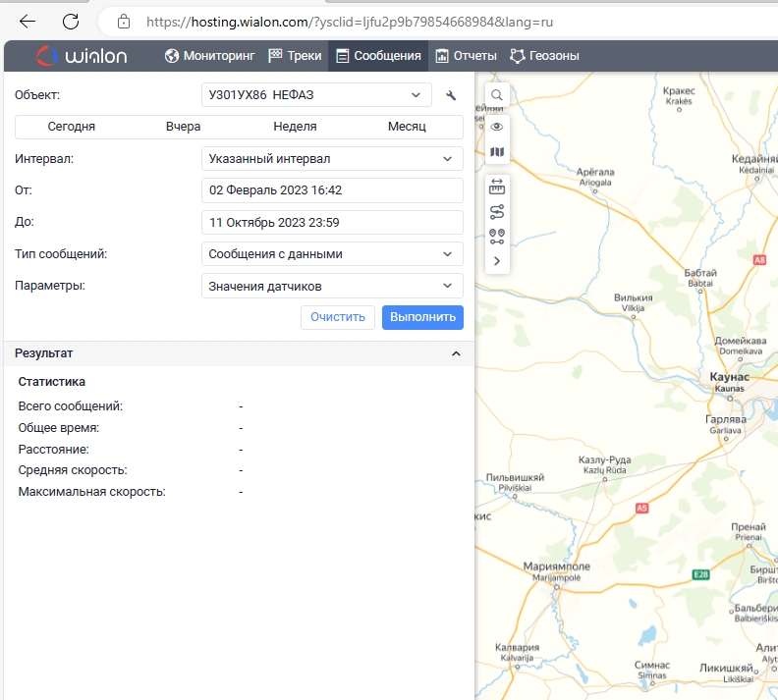Reload the page with the browser refresh button
The width and height of the screenshot is (778, 700).
71,21
